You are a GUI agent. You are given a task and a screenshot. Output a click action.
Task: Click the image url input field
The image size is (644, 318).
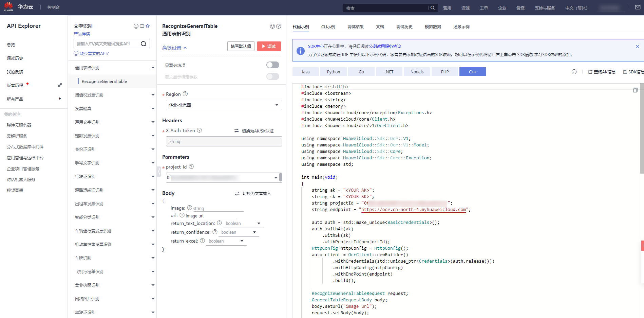point(211,216)
